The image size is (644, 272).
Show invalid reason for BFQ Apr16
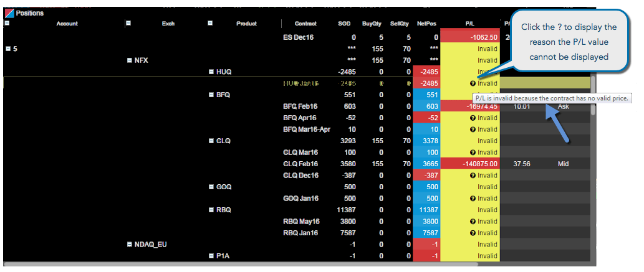[x=473, y=118]
